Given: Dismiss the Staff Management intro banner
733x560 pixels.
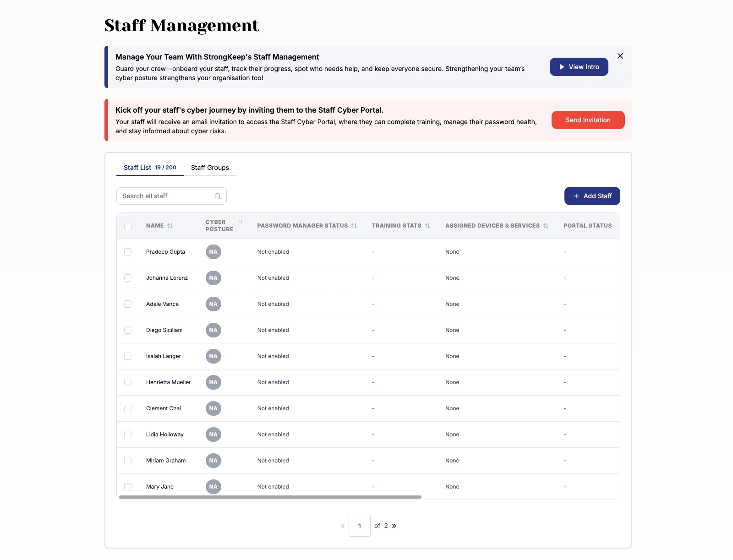Looking at the screenshot, I should [x=620, y=56].
